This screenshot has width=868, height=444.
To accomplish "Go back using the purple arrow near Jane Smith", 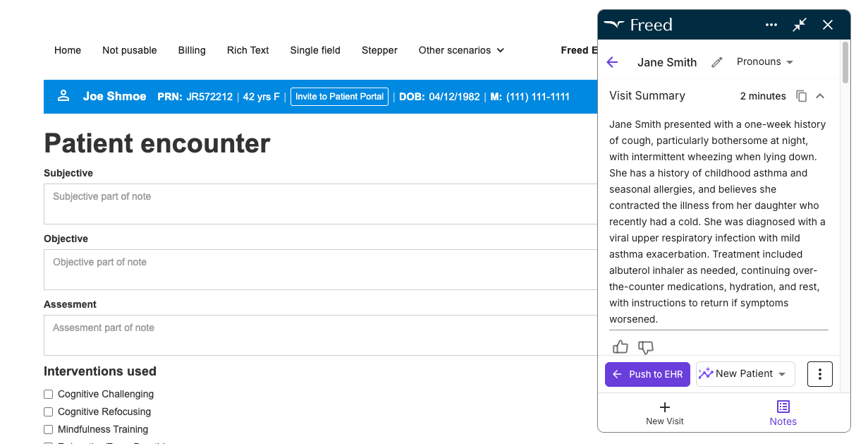I will click(612, 62).
